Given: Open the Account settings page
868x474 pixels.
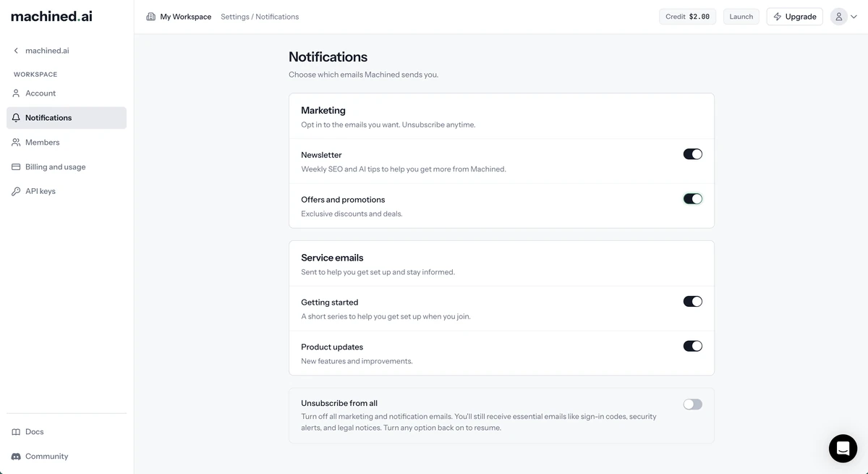Looking at the screenshot, I should (67, 93).
